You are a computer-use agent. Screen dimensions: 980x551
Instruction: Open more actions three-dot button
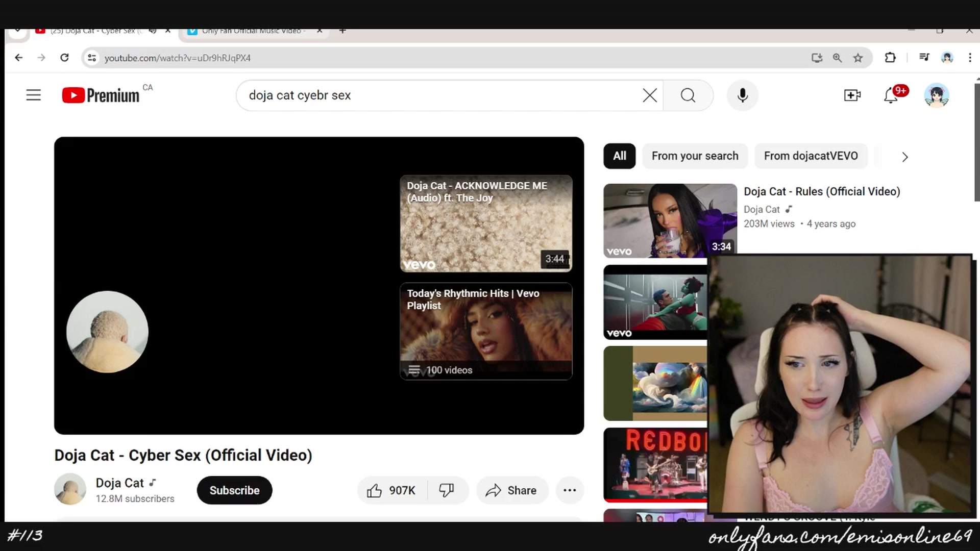point(570,490)
